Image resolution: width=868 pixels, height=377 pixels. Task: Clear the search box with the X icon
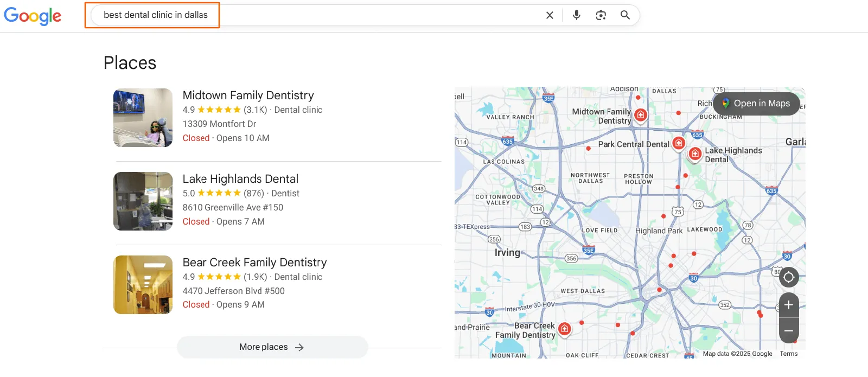coord(550,15)
